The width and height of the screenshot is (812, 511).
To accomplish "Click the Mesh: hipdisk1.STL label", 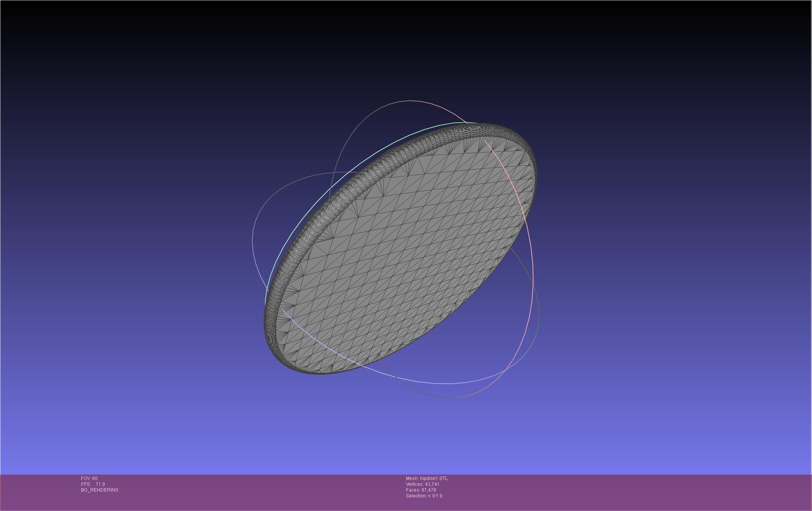I will point(427,478).
